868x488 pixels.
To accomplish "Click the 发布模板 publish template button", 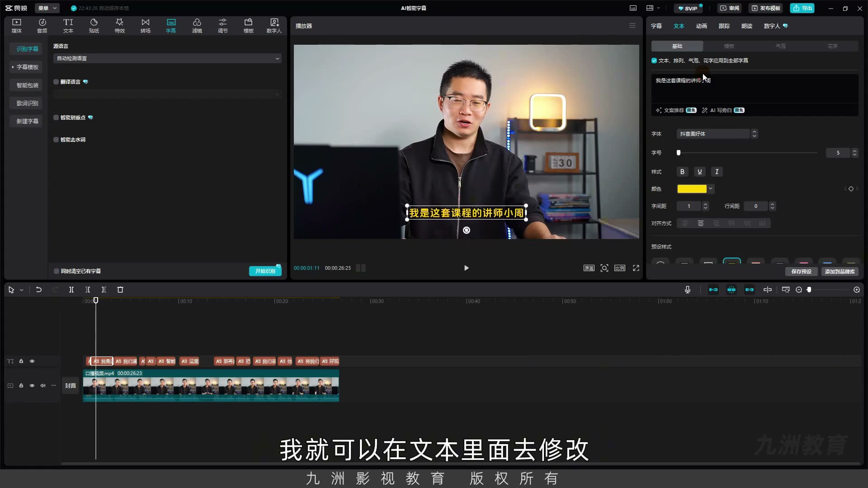I will click(766, 8).
